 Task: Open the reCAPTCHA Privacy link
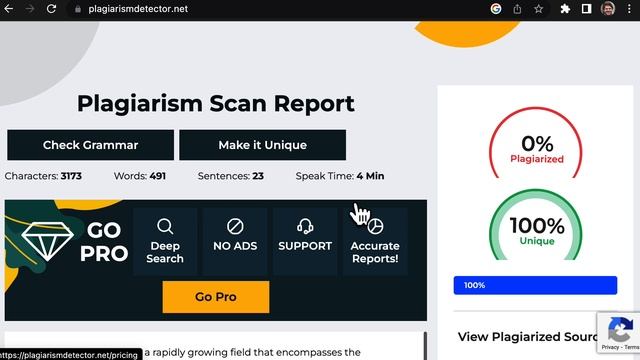610,347
